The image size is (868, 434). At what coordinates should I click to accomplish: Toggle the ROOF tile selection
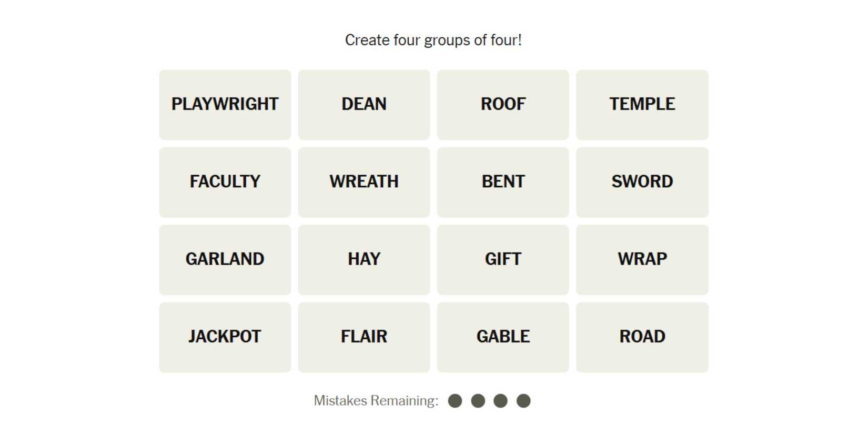click(503, 105)
